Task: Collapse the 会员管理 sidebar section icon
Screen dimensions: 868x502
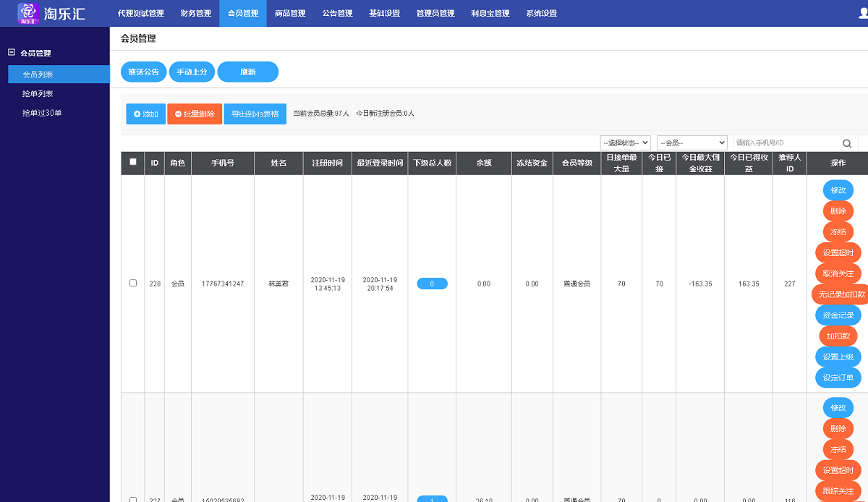Action: pos(10,52)
